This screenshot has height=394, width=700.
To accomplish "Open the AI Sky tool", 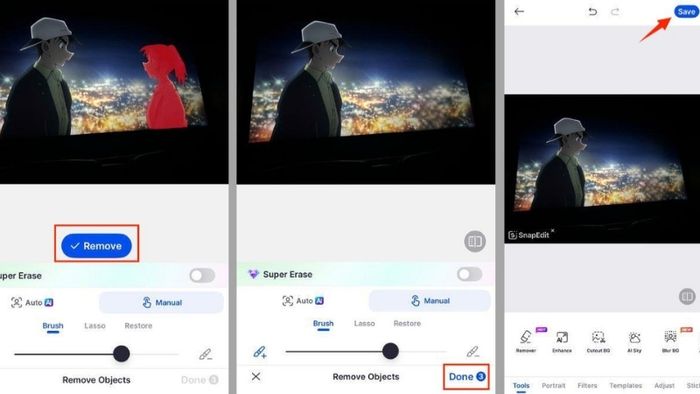I will click(634, 341).
